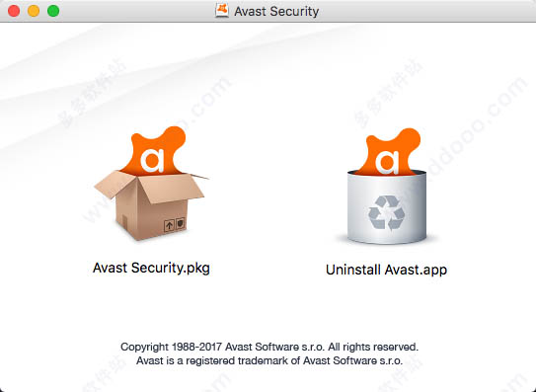The image size is (536, 392).
Task: Select the Uninstall Avast.app file name label
Action: 386,270
